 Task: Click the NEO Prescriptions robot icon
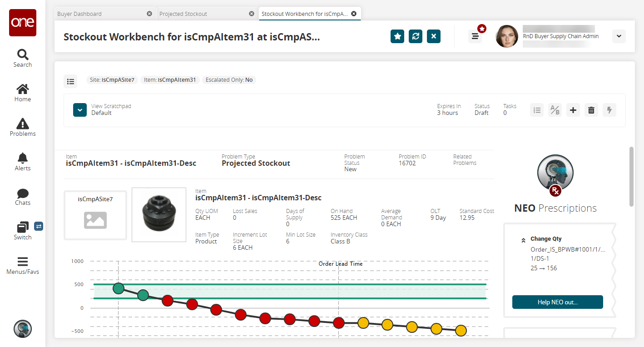tap(555, 173)
